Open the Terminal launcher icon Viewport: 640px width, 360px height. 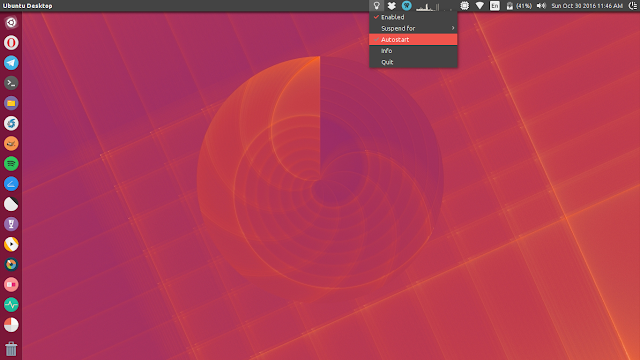(x=11, y=83)
